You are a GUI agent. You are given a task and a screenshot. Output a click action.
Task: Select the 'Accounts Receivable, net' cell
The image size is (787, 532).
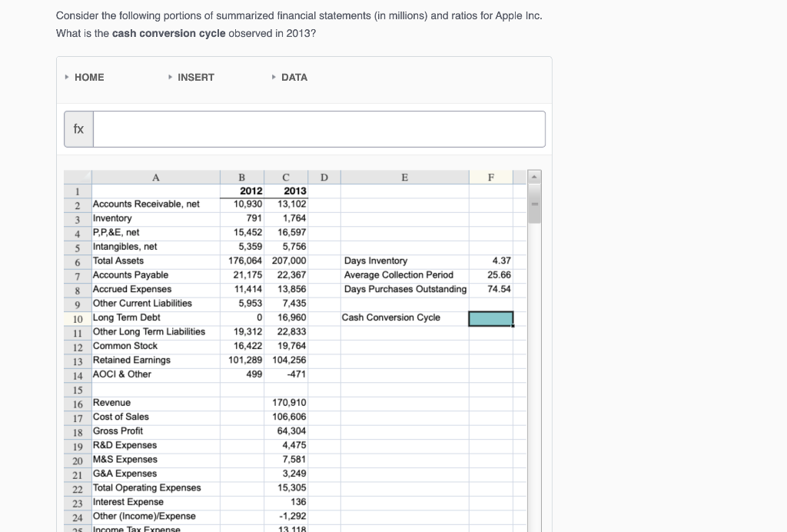pos(155,204)
